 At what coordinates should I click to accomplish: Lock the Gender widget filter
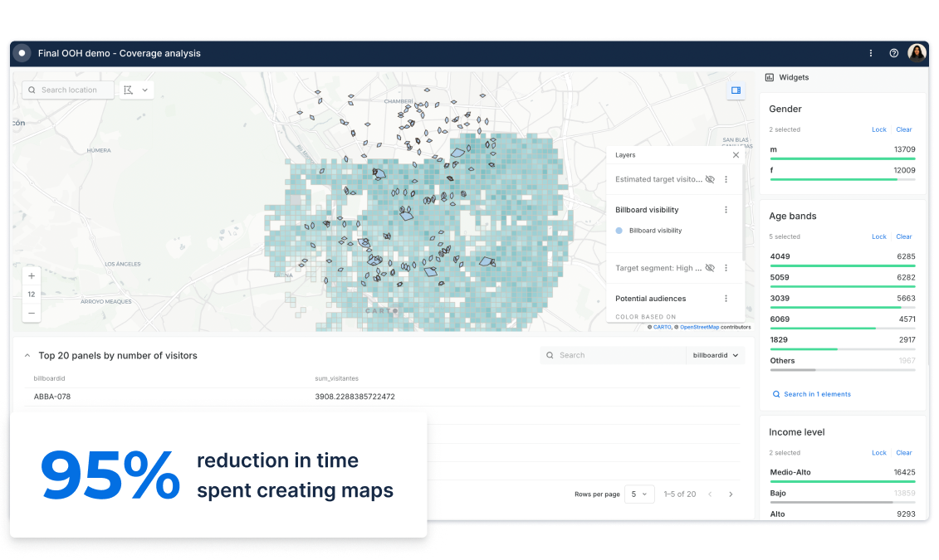tap(879, 129)
